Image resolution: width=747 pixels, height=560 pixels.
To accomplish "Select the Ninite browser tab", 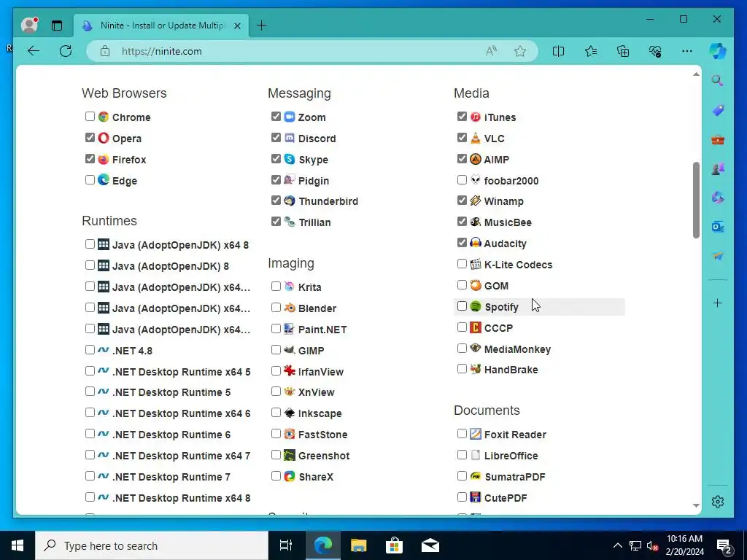I will tap(161, 26).
